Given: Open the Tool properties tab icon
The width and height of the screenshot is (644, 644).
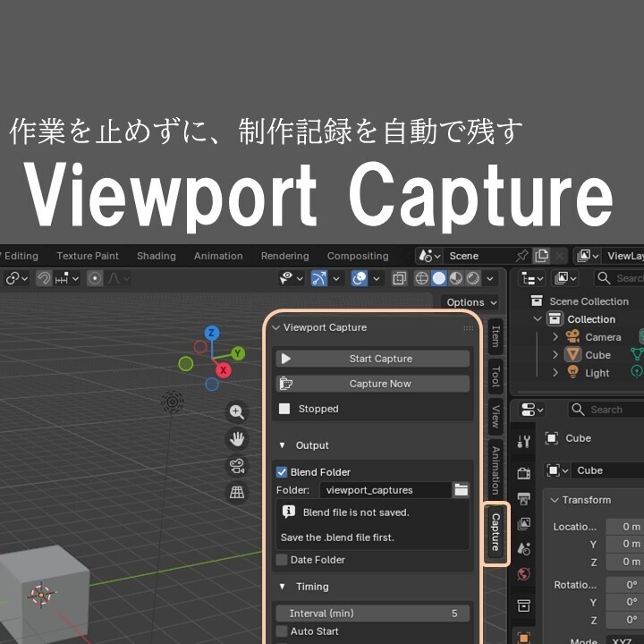Looking at the screenshot, I should [523, 442].
